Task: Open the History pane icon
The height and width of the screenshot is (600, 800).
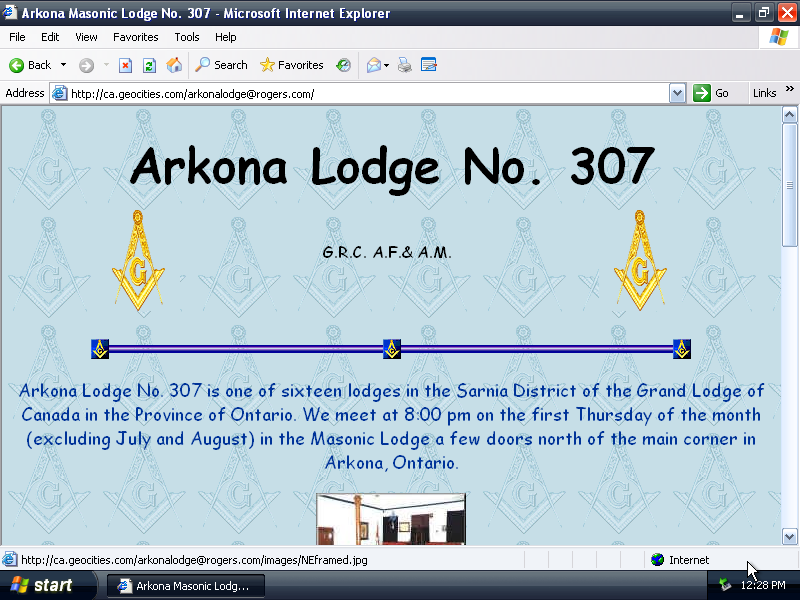Action: point(343,65)
